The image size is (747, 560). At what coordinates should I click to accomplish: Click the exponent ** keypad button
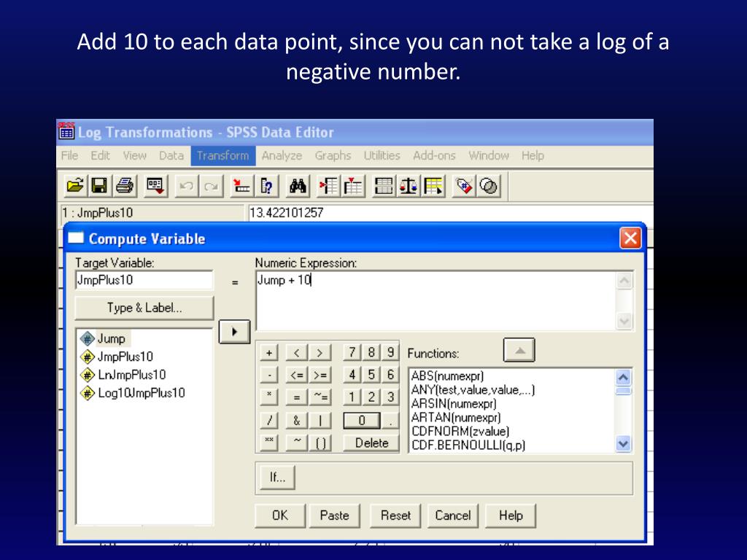[269, 443]
